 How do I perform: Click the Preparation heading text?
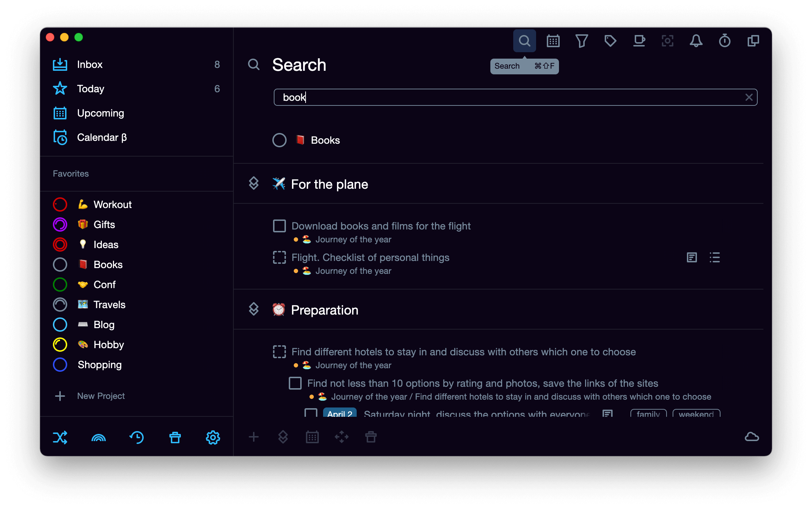325,310
